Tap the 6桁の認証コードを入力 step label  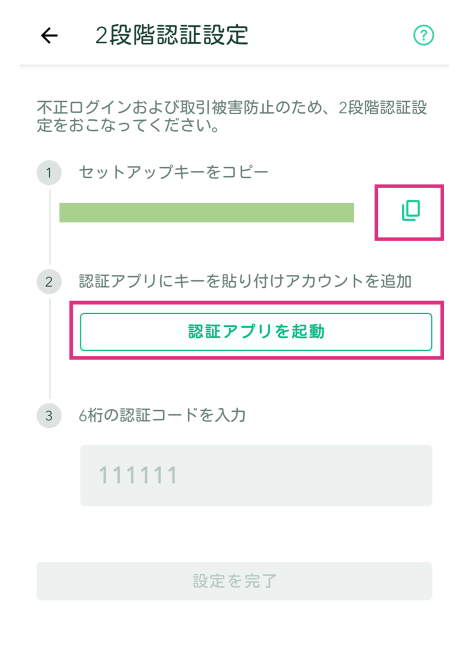coord(162,416)
